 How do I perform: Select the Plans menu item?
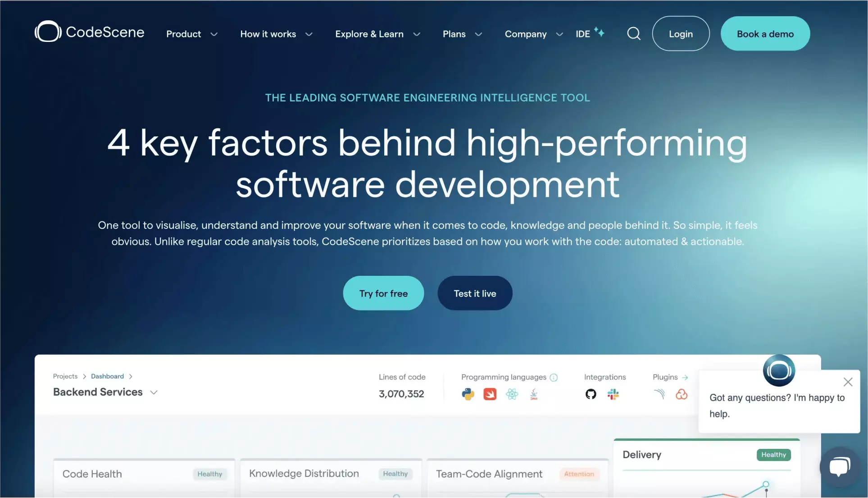click(x=454, y=33)
